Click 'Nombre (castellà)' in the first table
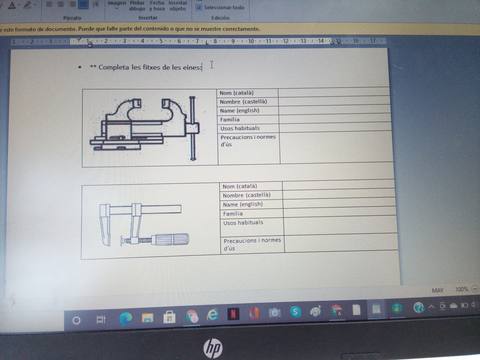The height and width of the screenshot is (360, 480). 243,102
